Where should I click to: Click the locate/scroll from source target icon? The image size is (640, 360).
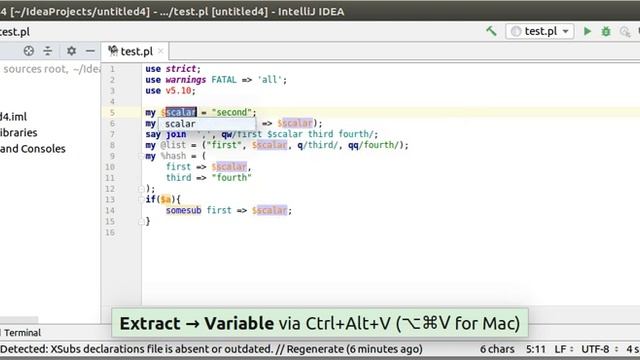29,51
